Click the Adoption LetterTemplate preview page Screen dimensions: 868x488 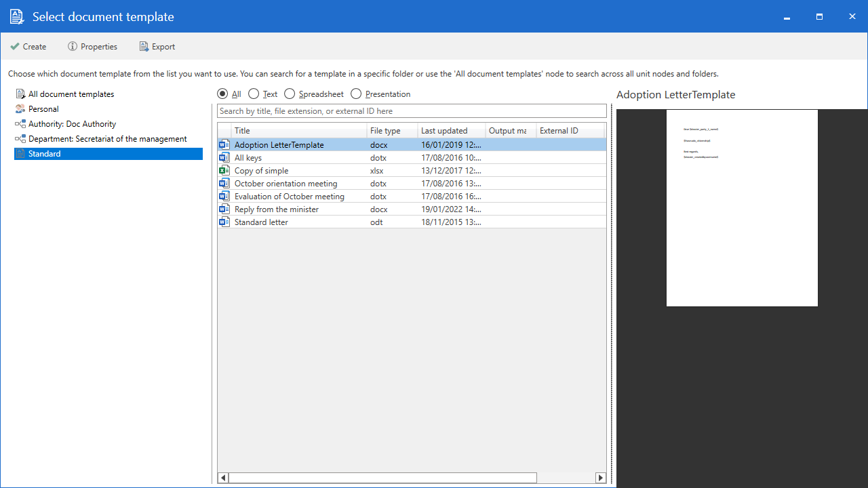(742, 208)
